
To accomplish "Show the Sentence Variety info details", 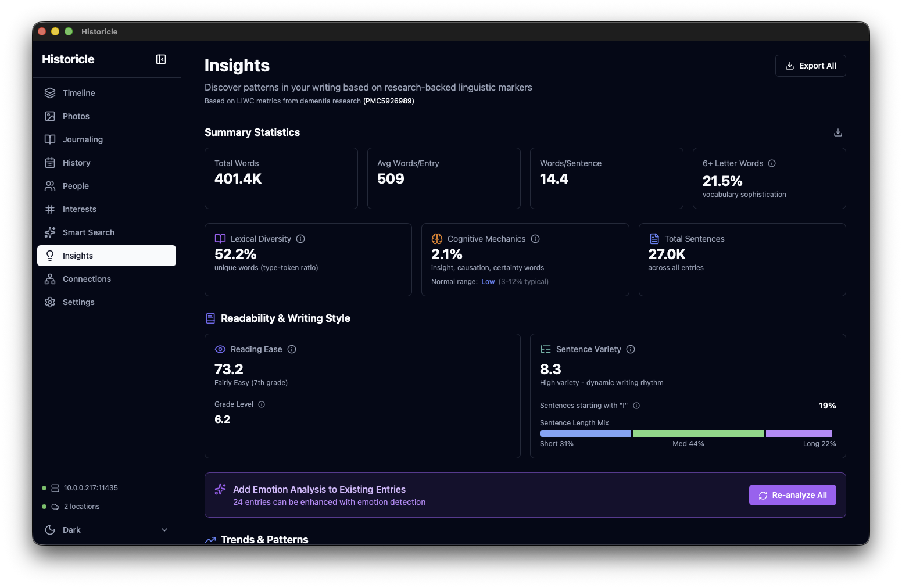I will click(x=631, y=349).
